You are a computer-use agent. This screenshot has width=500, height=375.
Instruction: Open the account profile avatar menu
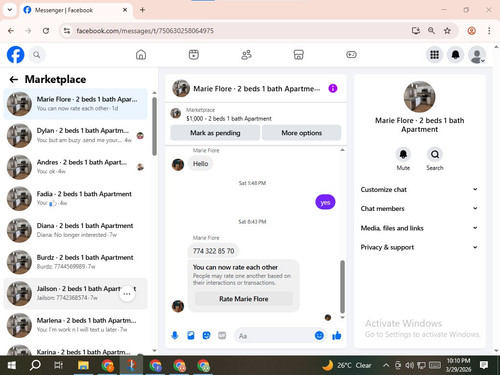click(x=477, y=55)
